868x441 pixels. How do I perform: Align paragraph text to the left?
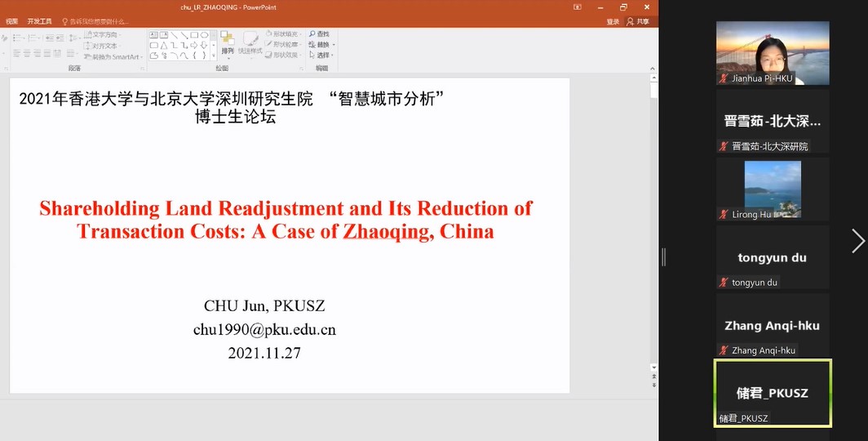point(16,54)
